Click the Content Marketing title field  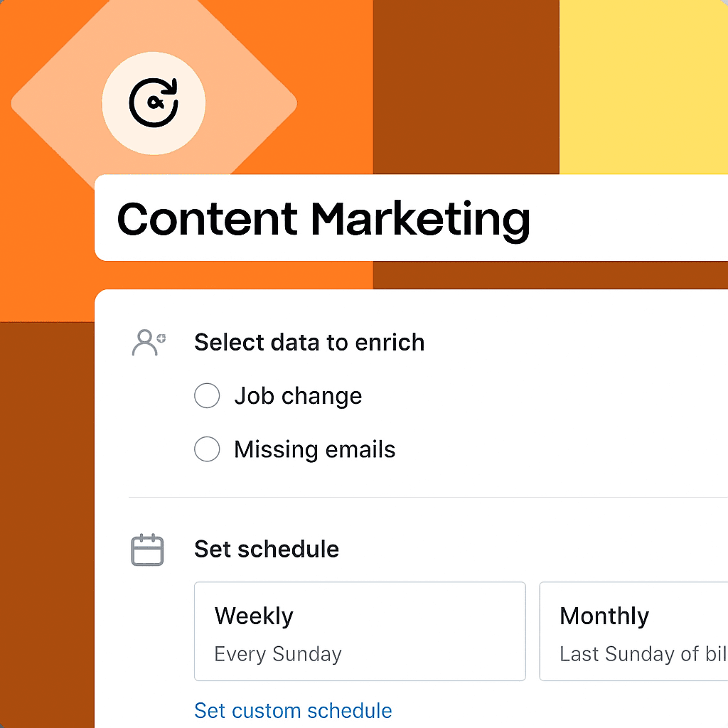(x=324, y=218)
